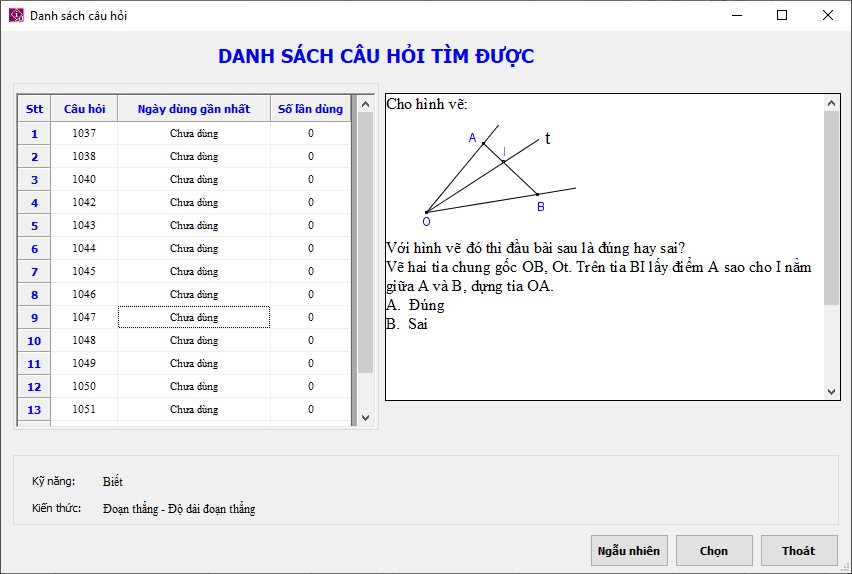
Task: Select row number 5 header
Action: pos(34,226)
